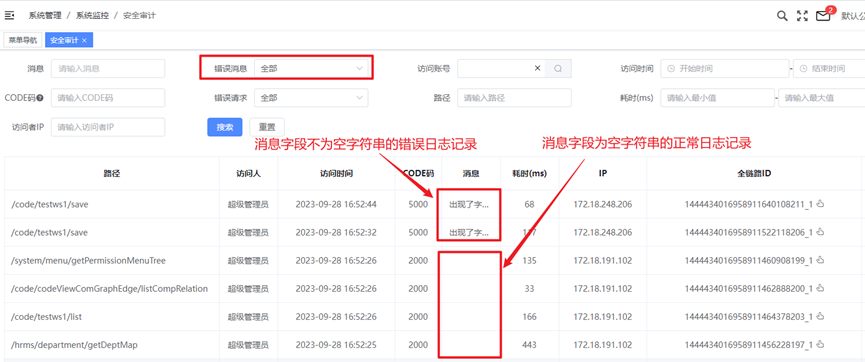Click the IP column header
Image resolution: width=865 pixels, height=362 pixels.
pos(603,173)
